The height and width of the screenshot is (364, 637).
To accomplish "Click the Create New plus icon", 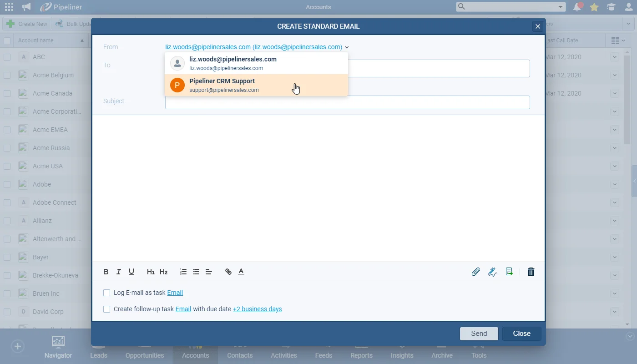I will point(10,24).
